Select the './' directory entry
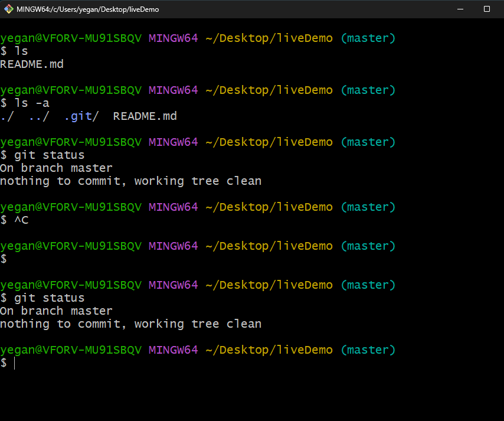504x421 pixels. click(x=6, y=116)
